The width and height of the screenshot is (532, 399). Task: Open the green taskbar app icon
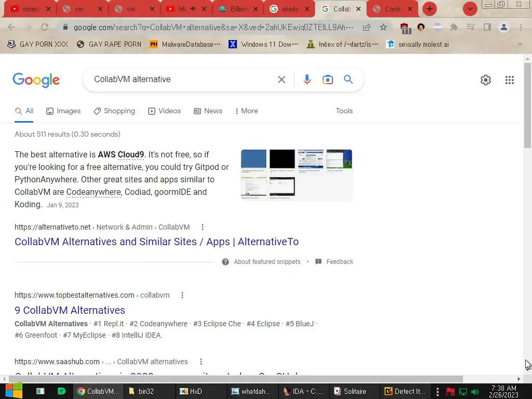(x=61, y=391)
